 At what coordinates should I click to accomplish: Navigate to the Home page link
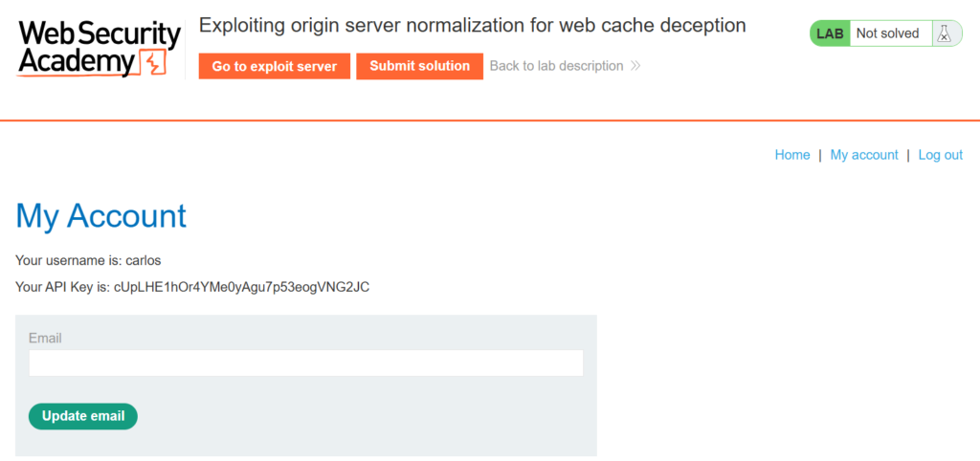(792, 155)
